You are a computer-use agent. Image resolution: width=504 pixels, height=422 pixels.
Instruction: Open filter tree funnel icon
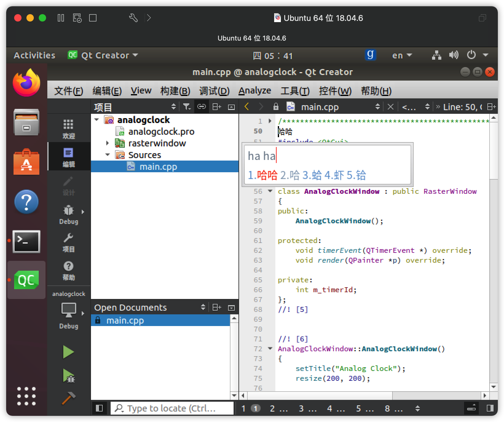[x=187, y=107]
